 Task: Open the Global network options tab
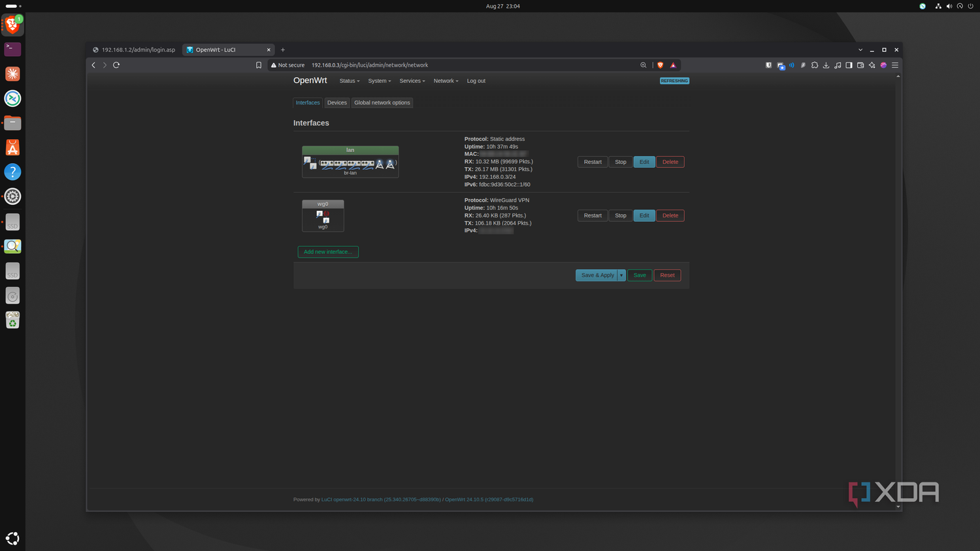coord(382,102)
